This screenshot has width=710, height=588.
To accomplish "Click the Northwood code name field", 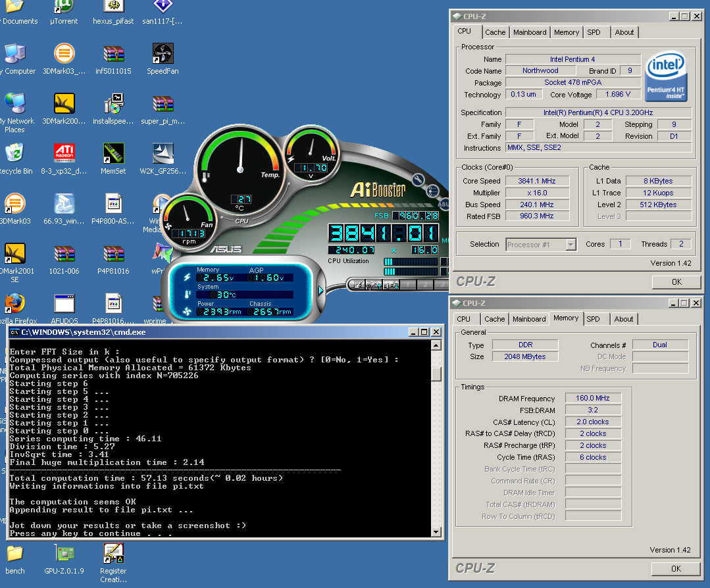I will tap(540, 70).
